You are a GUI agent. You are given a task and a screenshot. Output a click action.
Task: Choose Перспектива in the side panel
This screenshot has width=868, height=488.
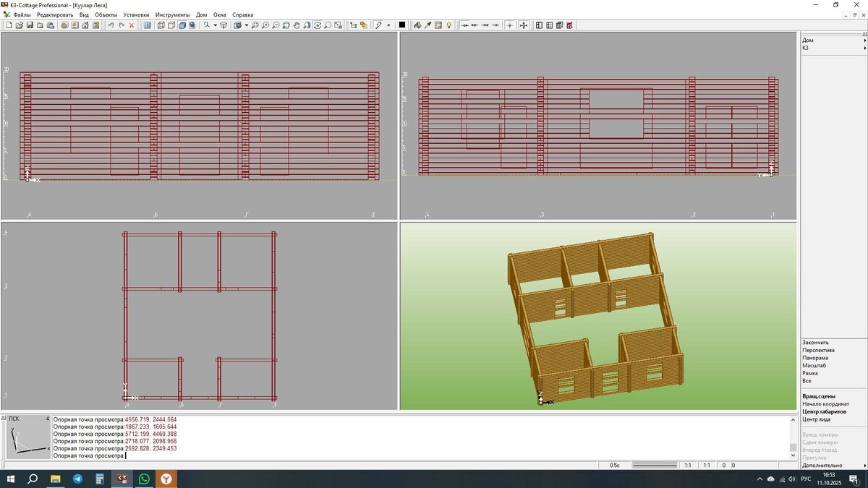[818, 350]
